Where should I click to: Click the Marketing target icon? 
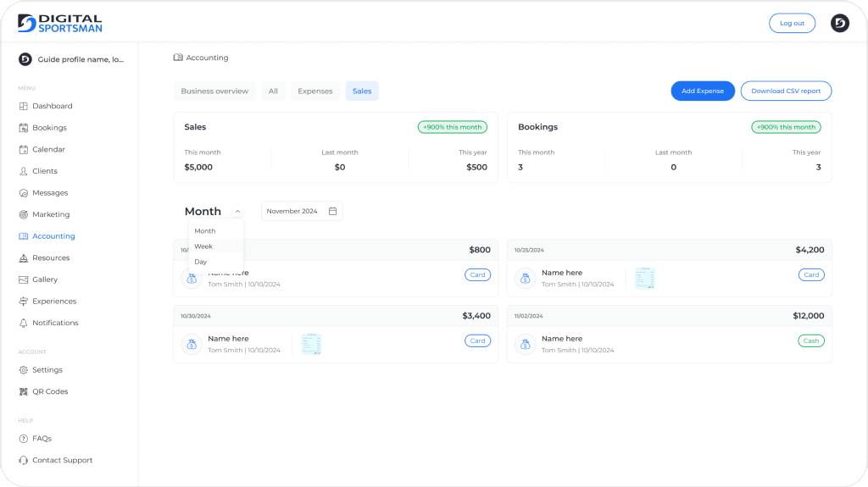(23, 215)
